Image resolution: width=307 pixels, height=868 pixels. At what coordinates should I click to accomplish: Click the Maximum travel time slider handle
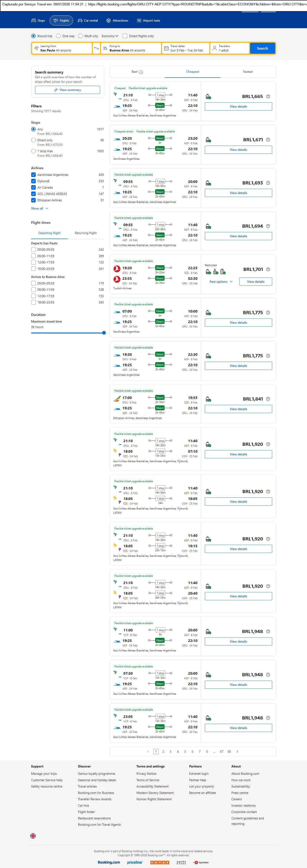[104, 333]
